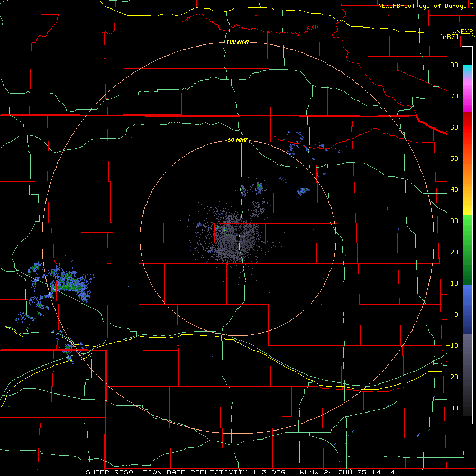Click the 100 NMI range ring label
Viewport: 476px width, 476px height.
(x=237, y=42)
